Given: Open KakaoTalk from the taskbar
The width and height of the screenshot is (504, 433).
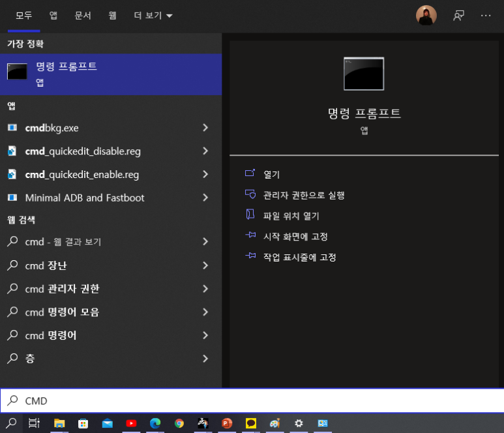Looking at the screenshot, I should tap(251, 423).
